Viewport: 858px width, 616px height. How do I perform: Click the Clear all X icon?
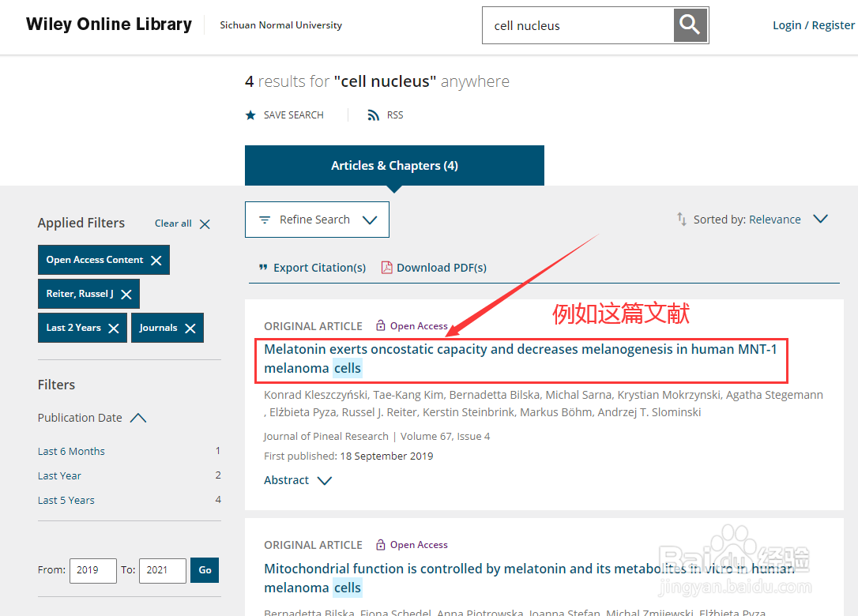[205, 224]
